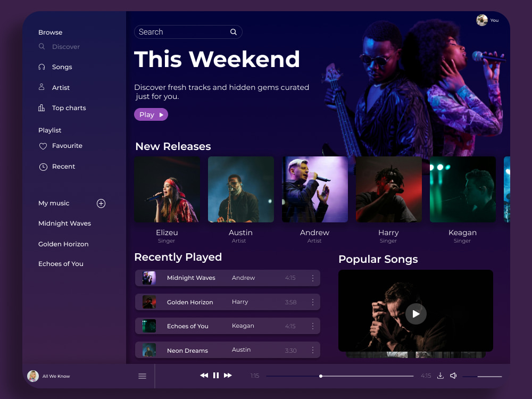The width and height of the screenshot is (532, 399).
Task: Adjust the volume slider
Action: point(482,376)
